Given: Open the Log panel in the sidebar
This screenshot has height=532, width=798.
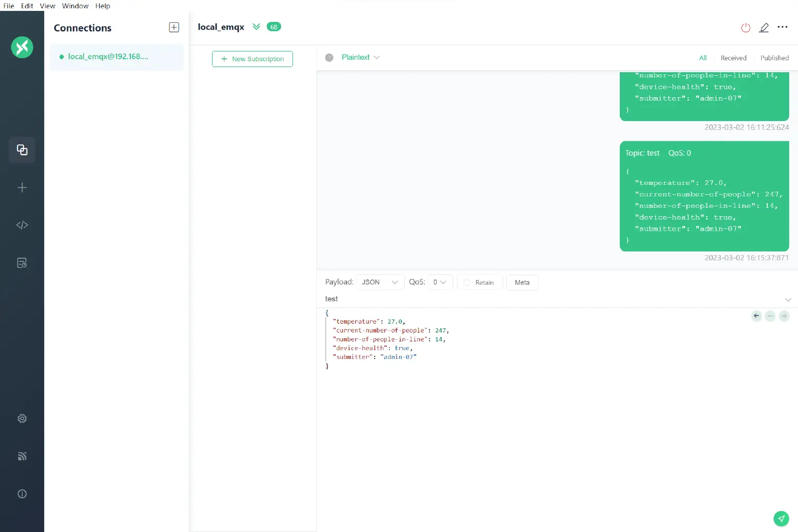Looking at the screenshot, I should tap(22, 263).
